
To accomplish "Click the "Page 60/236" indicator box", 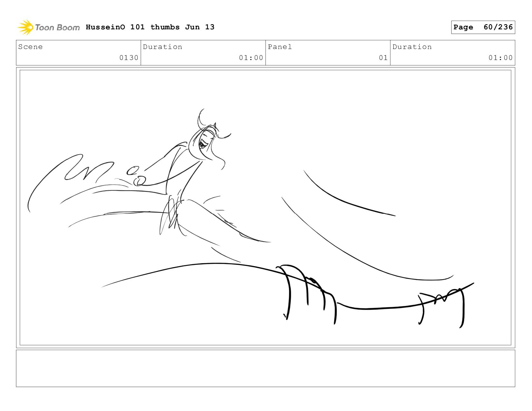I will pos(483,27).
